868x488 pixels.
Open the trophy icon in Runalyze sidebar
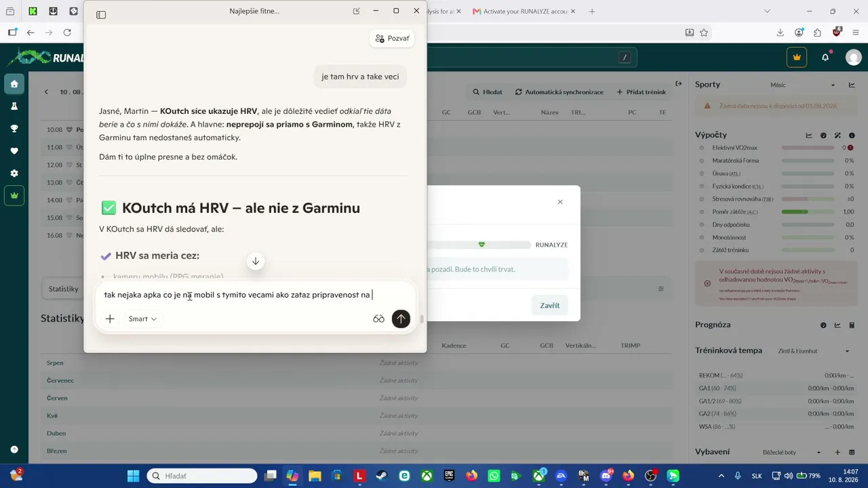point(14,129)
